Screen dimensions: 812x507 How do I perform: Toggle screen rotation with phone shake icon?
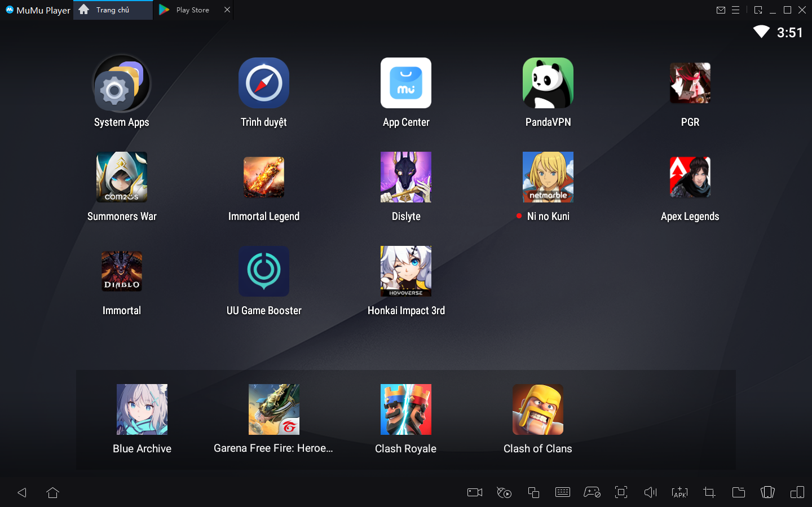coord(767,492)
